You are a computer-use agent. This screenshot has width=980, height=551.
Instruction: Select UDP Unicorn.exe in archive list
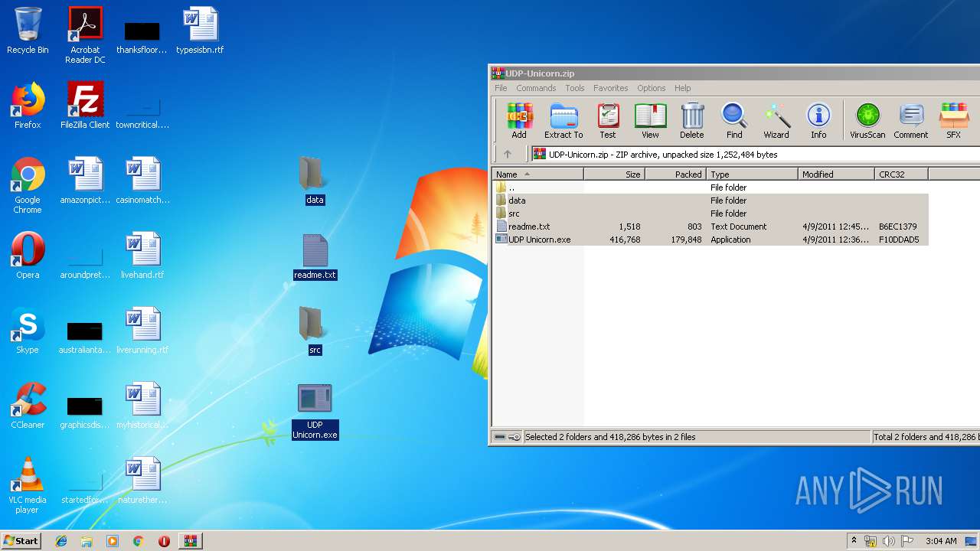[x=710, y=240]
